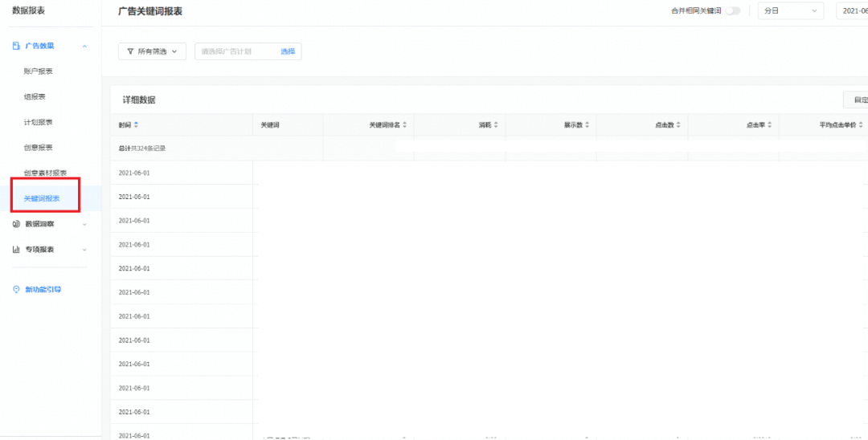Select 关键词报表 in the sidebar

pyautogui.click(x=42, y=198)
